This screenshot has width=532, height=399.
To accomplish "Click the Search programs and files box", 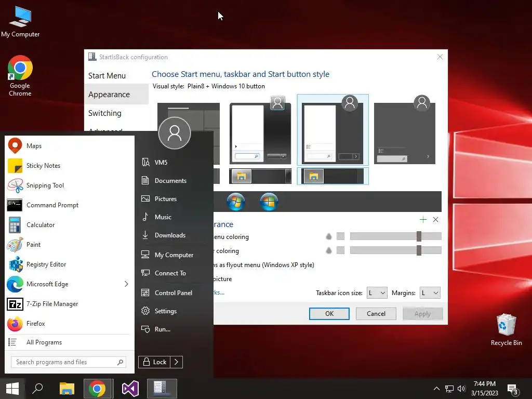I will point(69,362).
